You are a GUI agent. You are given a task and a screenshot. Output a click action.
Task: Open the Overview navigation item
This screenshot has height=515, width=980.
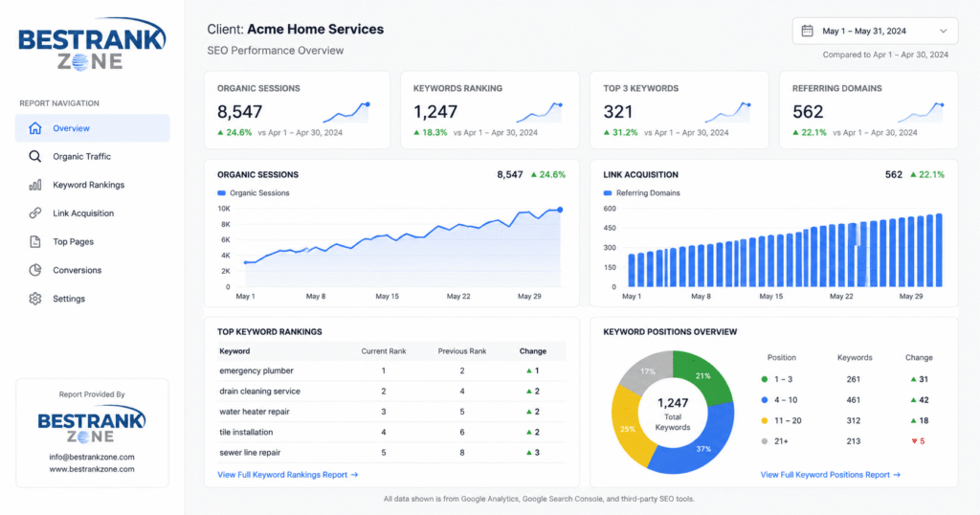(93, 128)
